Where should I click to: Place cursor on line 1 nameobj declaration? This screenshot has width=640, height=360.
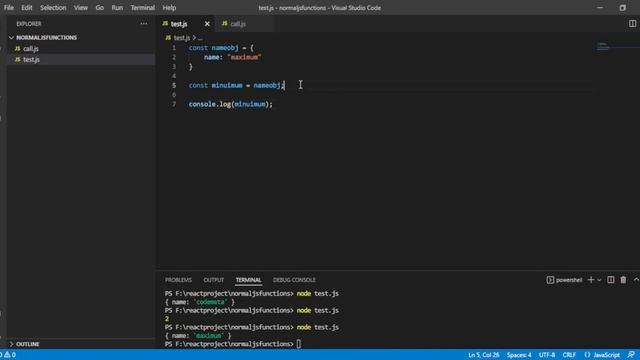[x=225, y=48]
